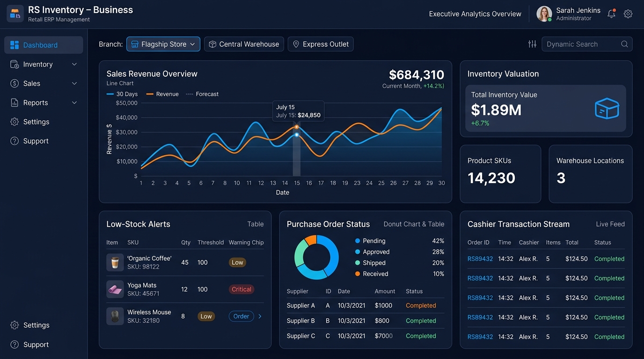Click SKU: 45671 text for Yoga Mats
The height and width of the screenshot is (359, 644).
pos(143,294)
